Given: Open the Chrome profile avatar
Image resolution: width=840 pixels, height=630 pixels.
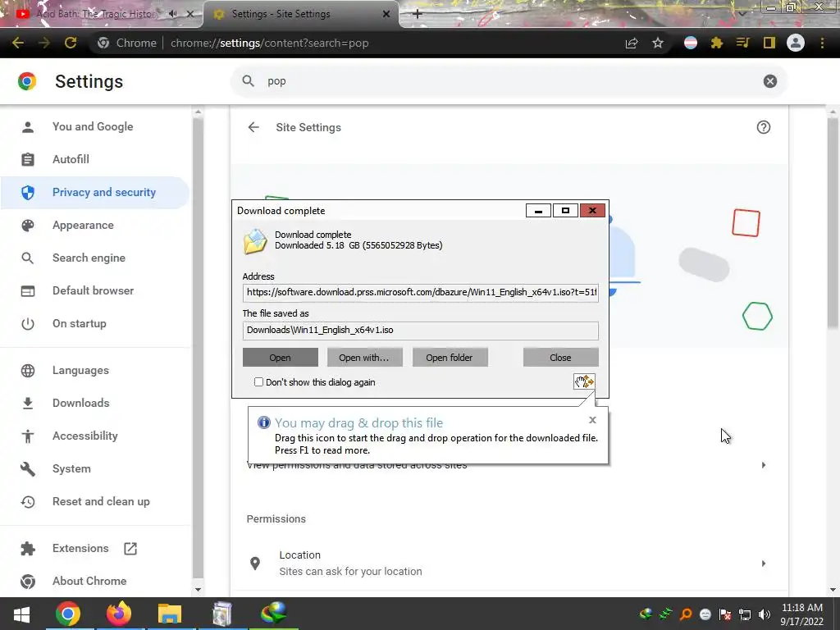Looking at the screenshot, I should [796, 43].
